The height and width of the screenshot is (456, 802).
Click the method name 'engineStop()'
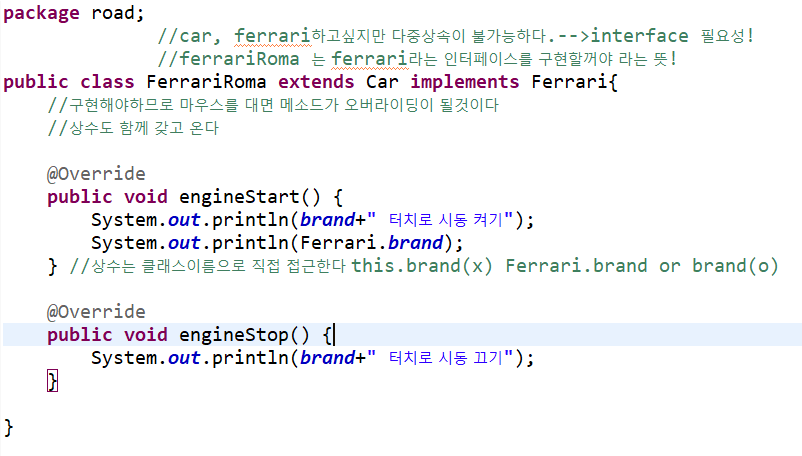click(244, 335)
